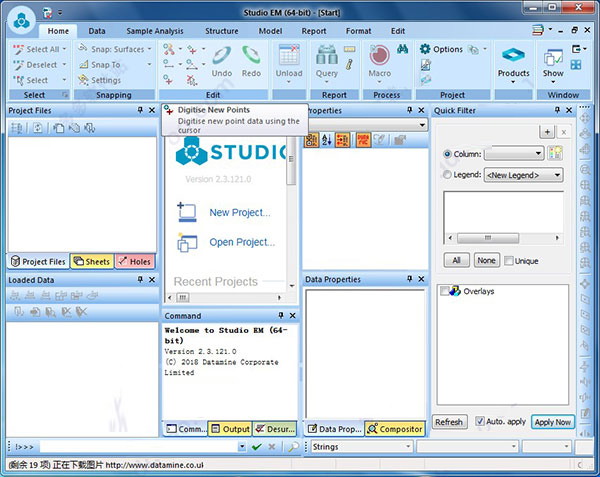600x477 pixels.
Task: Click the Unload table icon
Action: [x=289, y=55]
